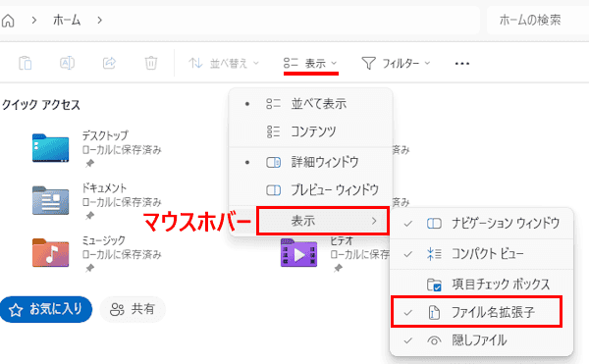Click the Home icon in address bar
The width and height of the screenshot is (589, 364).
click(x=8, y=21)
